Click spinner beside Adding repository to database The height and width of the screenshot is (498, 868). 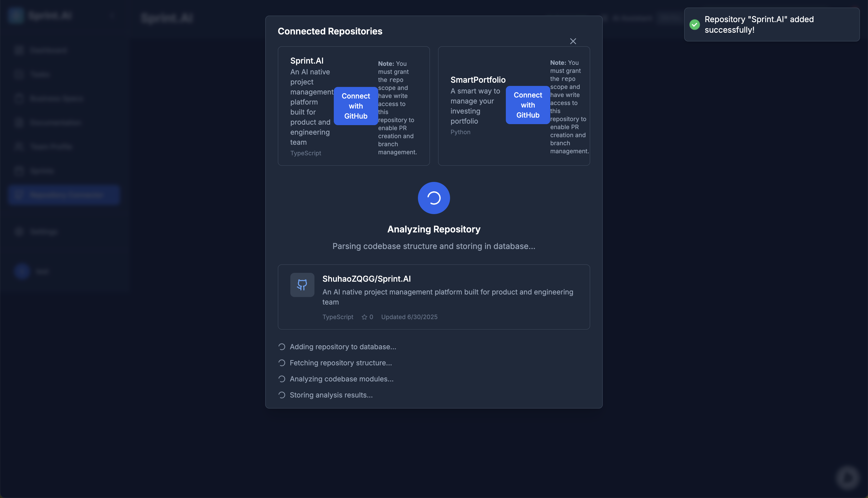[x=282, y=347]
